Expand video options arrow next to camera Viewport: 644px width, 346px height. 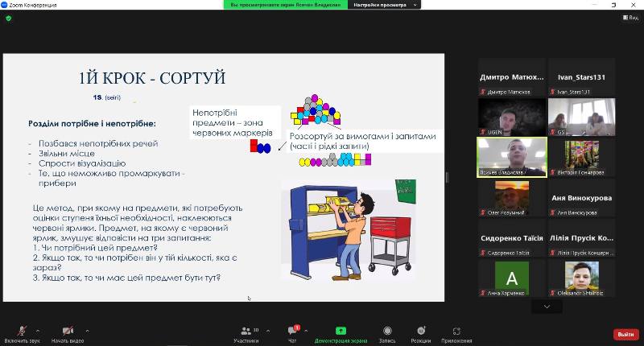[87, 331]
